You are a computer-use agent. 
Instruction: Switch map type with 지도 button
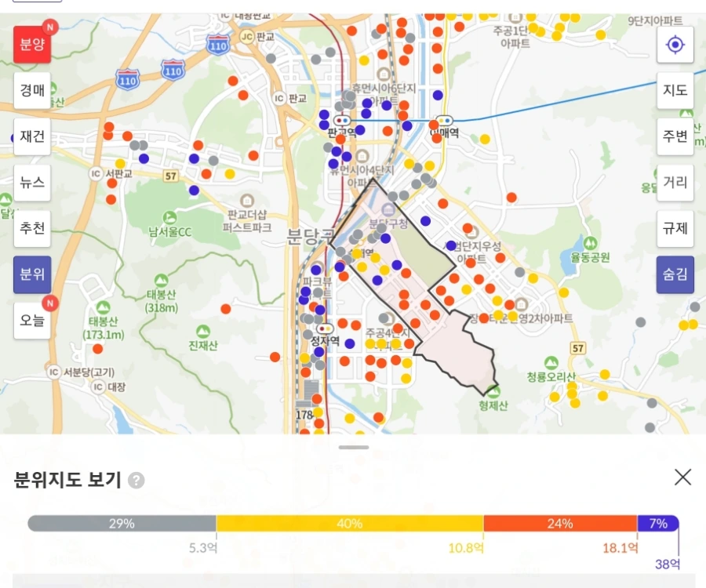tap(675, 90)
